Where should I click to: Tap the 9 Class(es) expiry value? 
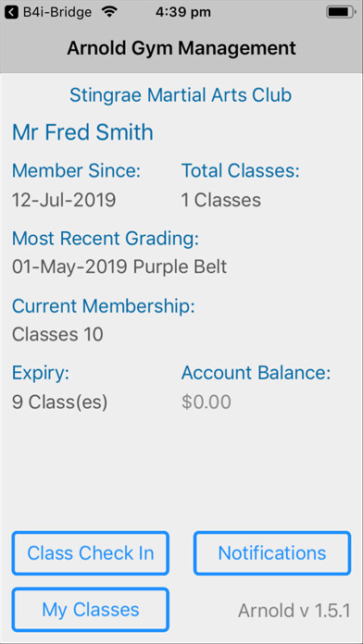click(x=59, y=402)
